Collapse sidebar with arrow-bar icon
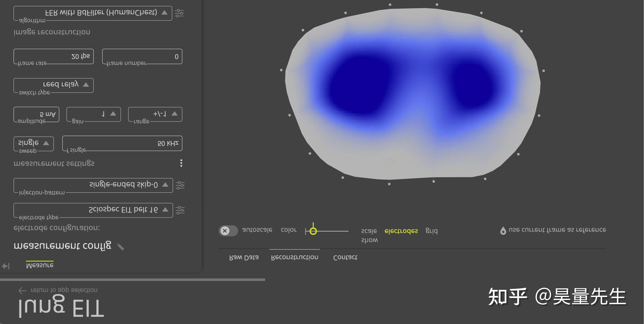This screenshot has width=644, height=324. coord(6,266)
